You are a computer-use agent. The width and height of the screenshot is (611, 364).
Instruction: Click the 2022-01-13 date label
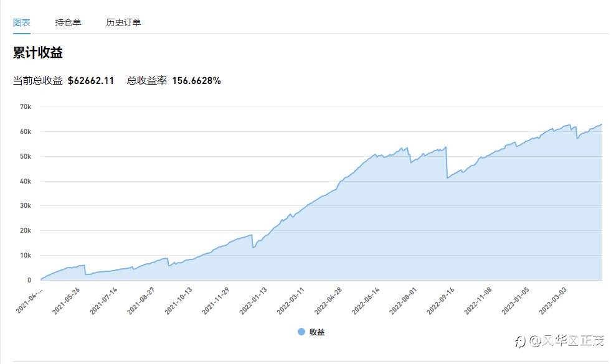click(253, 301)
